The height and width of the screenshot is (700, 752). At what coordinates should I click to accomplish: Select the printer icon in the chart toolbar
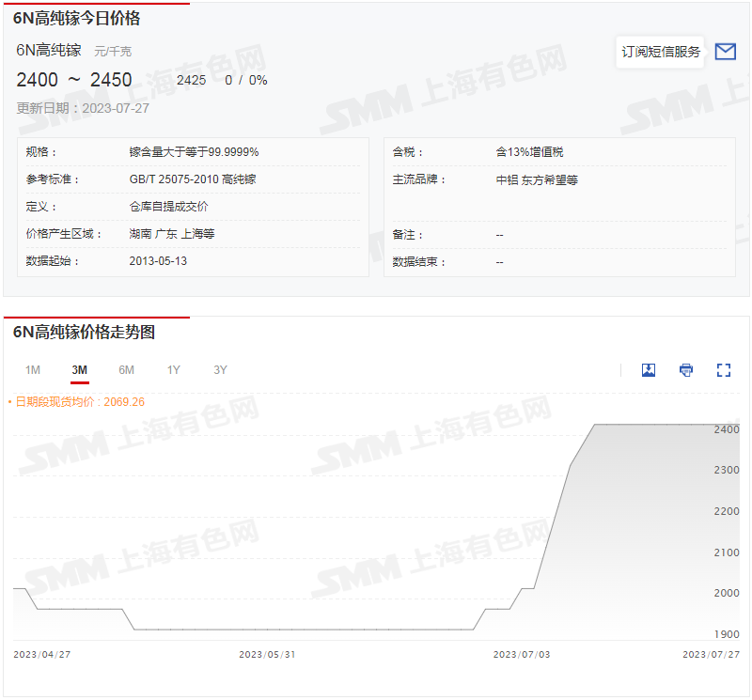coord(685,369)
